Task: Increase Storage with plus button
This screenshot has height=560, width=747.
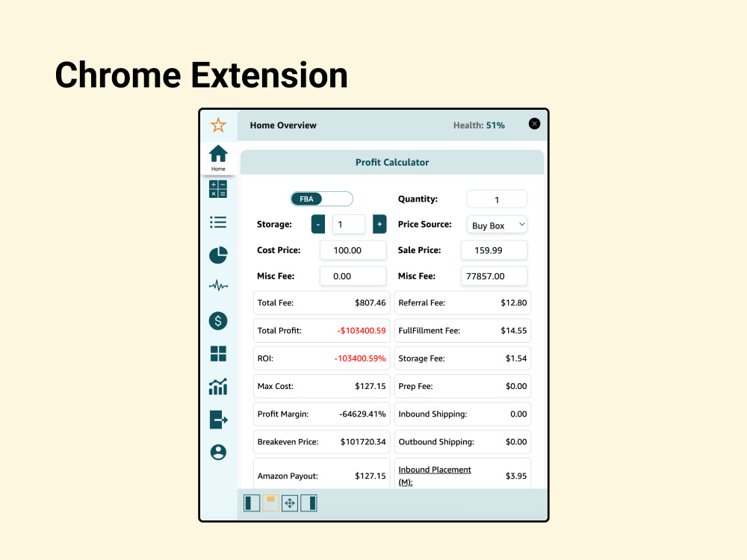Action: pos(379,224)
